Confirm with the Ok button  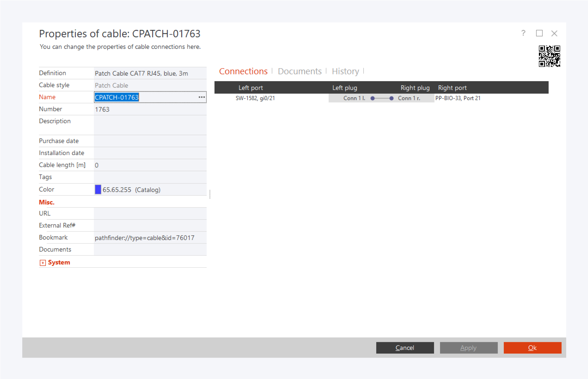coord(532,348)
